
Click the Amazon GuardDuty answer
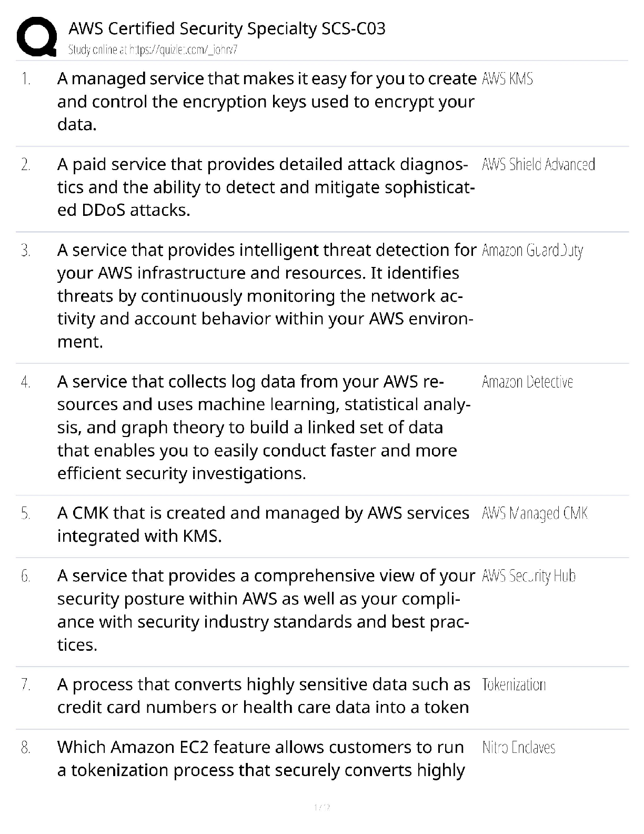point(532,251)
